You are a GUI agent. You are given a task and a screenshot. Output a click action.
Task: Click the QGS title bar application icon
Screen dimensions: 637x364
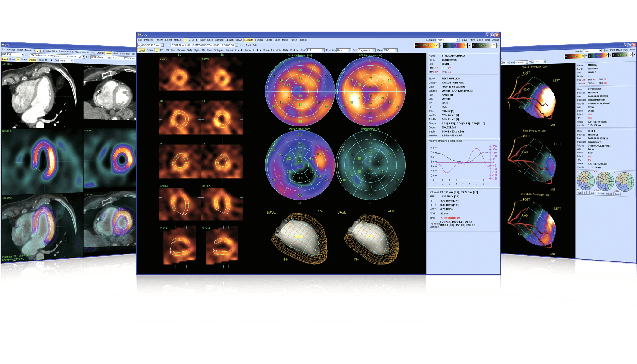point(140,35)
